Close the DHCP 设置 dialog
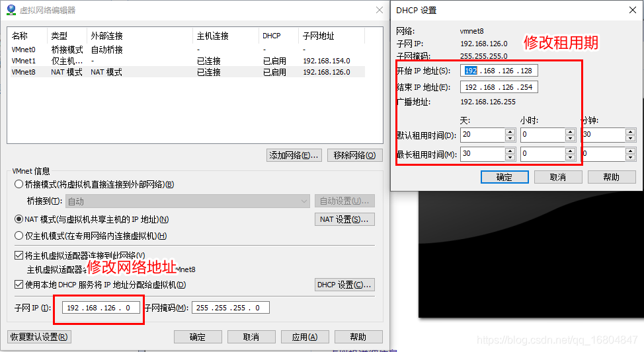The image size is (644, 352). pos(633,10)
